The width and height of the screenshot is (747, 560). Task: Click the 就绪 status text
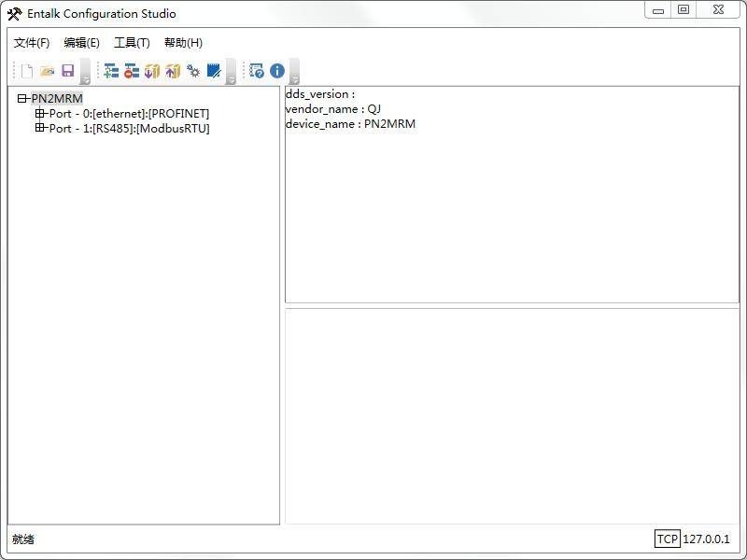coord(23,539)
